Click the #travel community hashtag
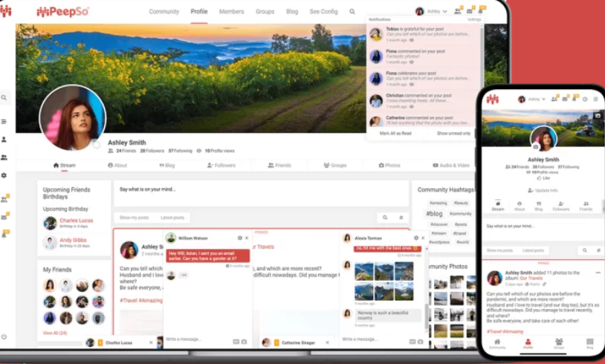This screenshot has height=364, width=605. (459, 233)
